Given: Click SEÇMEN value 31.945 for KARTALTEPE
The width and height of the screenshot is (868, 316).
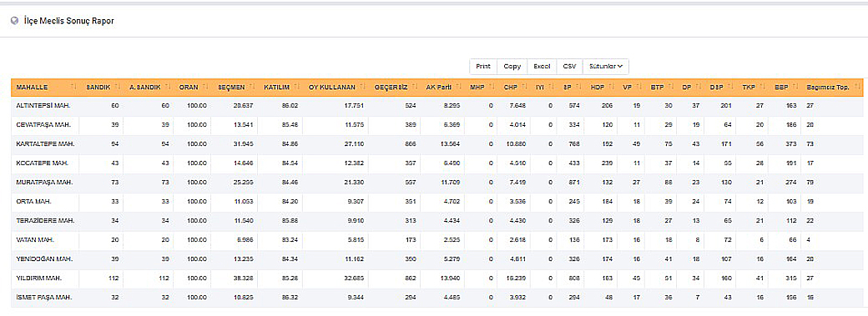Looking at the screenshot, I should point(244,144).
